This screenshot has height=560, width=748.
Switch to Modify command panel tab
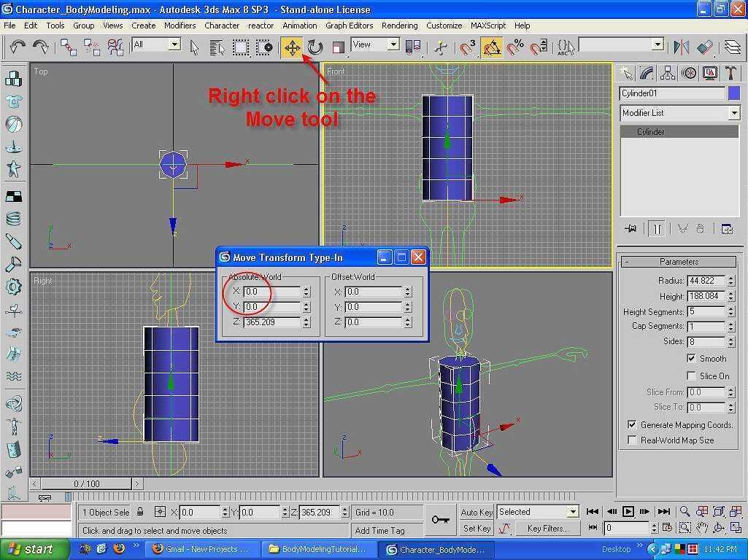click(x=647, y=73)
